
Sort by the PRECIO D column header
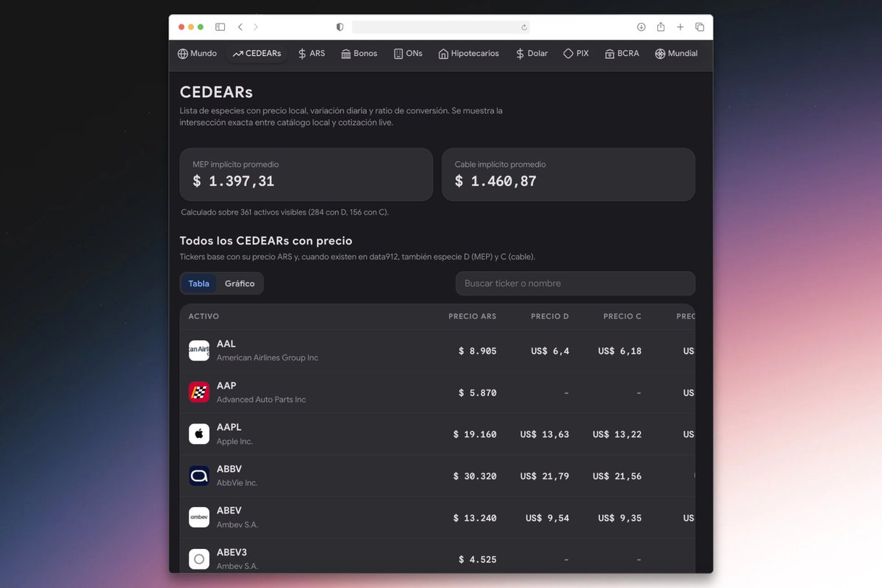pyautogui.click(x=550, y=317)
